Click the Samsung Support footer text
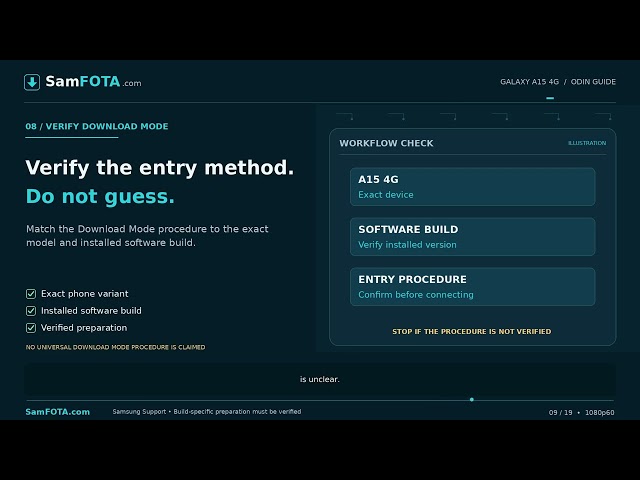Viewport: 640px width, 480px height. tap(139, 411)
